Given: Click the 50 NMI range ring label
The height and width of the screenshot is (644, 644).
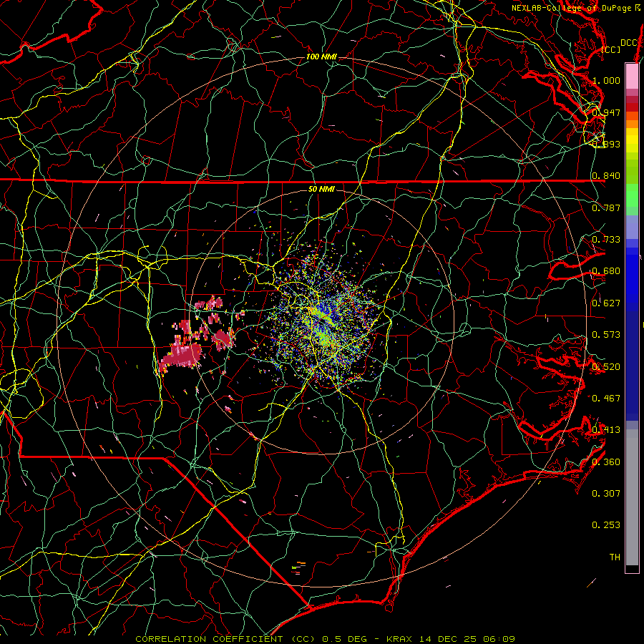Looking at the screenshot, I should [x=321, y=189].
